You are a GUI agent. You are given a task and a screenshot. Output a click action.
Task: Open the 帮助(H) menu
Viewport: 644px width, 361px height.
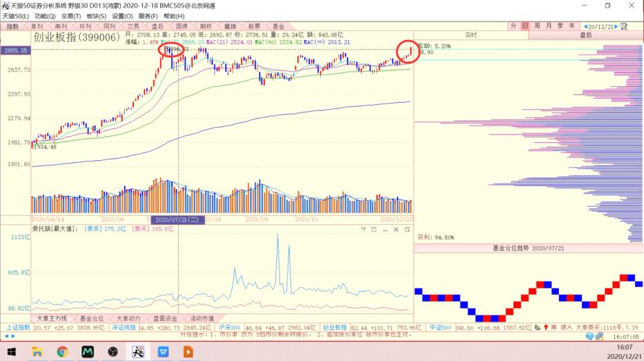174,16
